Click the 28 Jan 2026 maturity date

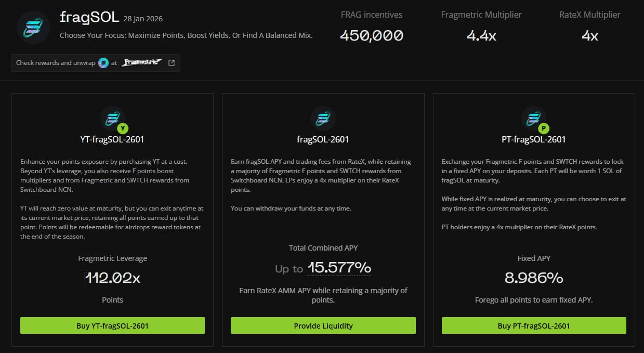[x=143, y=19]
